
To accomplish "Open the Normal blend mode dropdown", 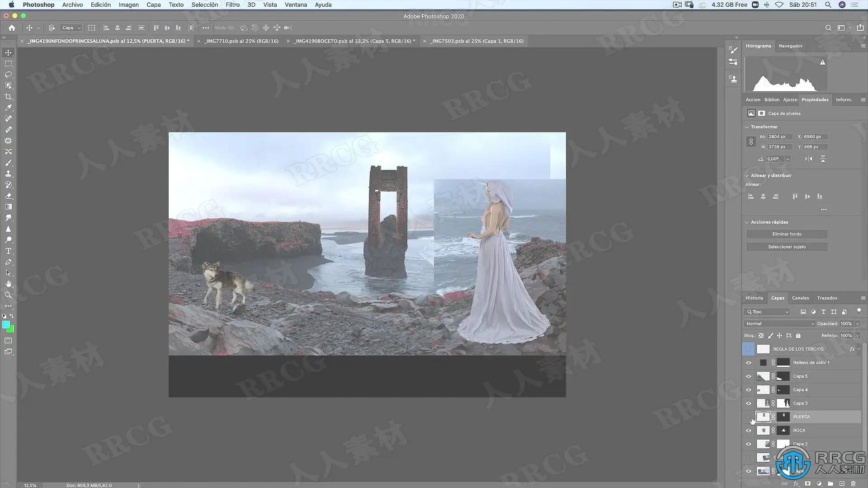I will pos(779,324).
